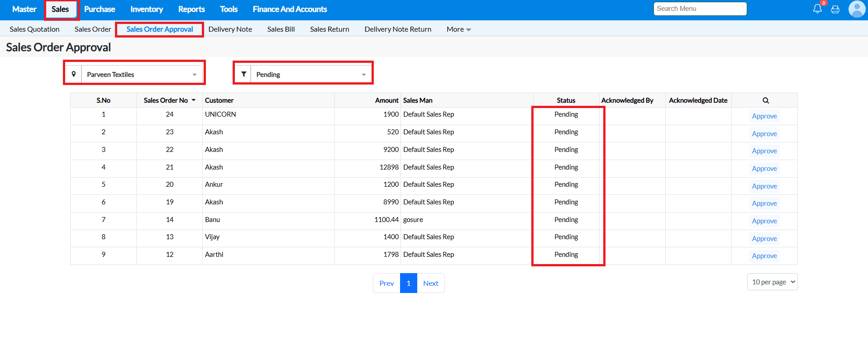Viewport: 868px width, 345px height.
Task: Open the Purchase menu
Action: pos(100,9)
